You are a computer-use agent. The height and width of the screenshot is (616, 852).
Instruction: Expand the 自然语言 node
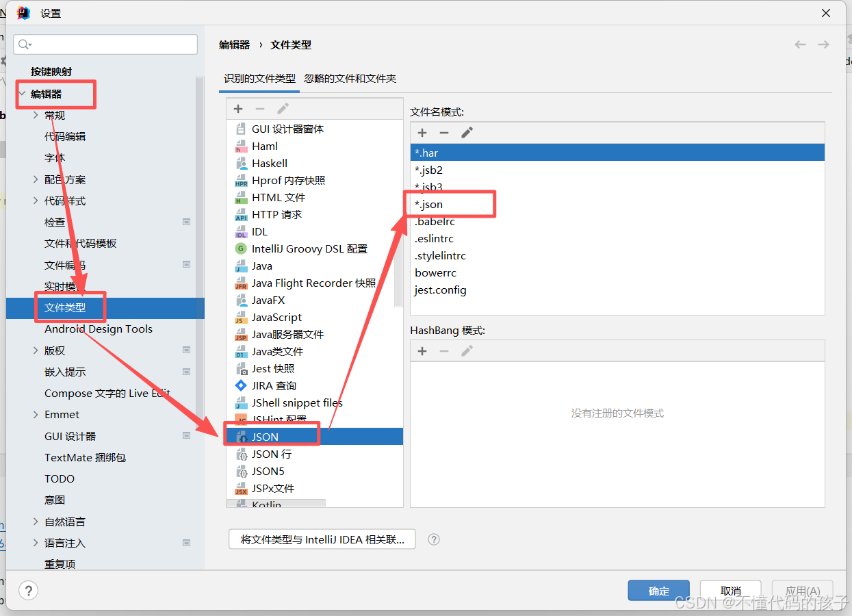point(36,522)
